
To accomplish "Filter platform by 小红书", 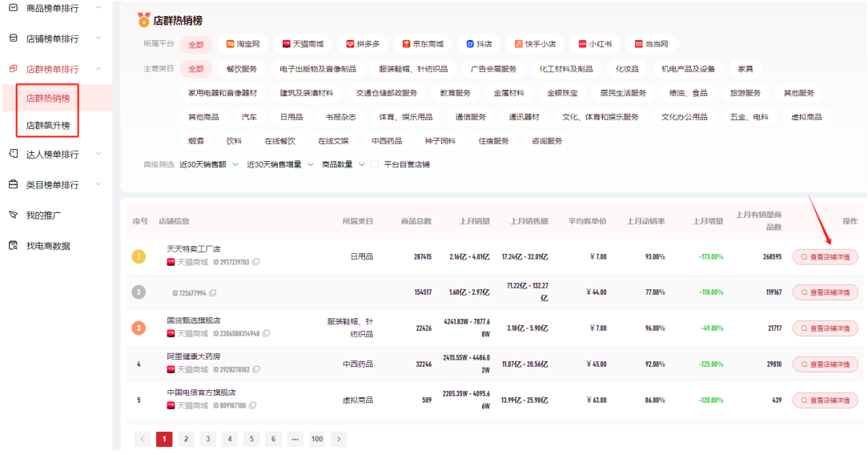I will tap(595, 44).
